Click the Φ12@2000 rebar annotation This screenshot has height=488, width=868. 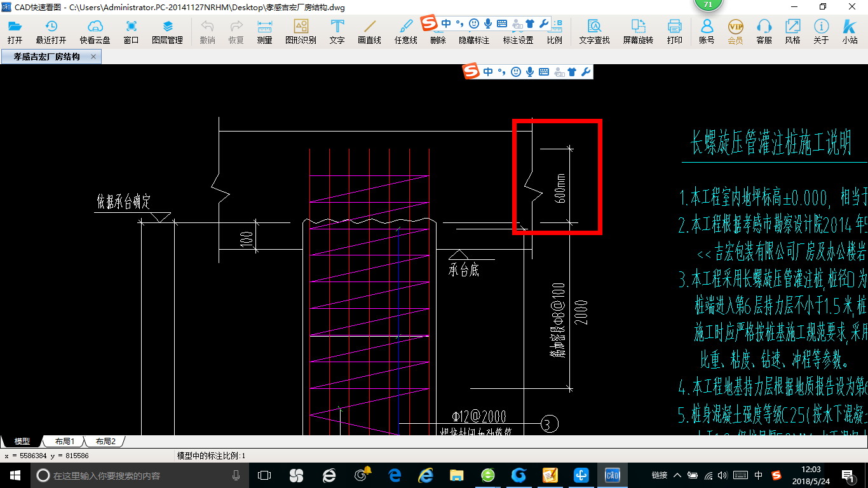click(479, 416)
